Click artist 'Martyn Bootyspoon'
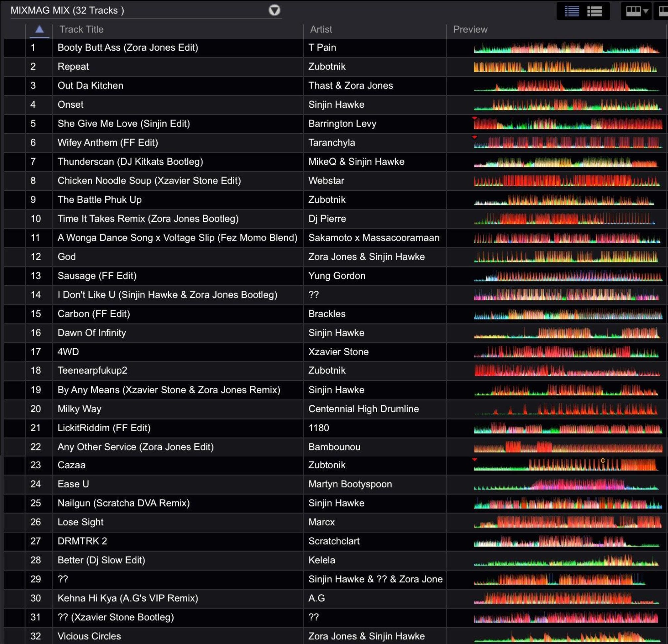 point(350,485)
